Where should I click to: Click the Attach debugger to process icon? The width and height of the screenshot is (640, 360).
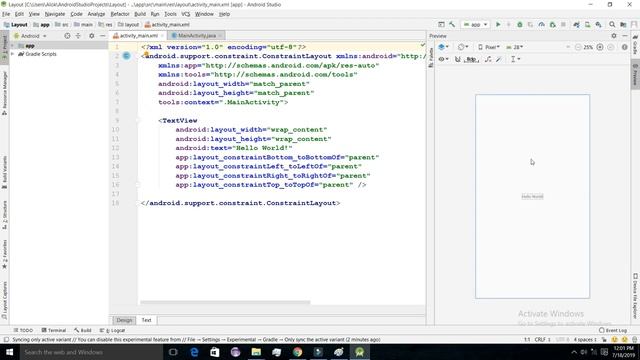553,24
